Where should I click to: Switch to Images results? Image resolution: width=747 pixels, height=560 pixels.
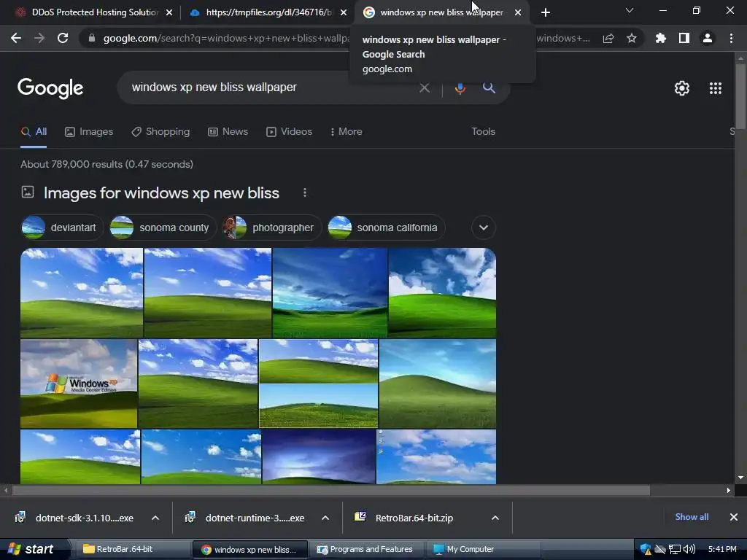[x=89, y=132]
